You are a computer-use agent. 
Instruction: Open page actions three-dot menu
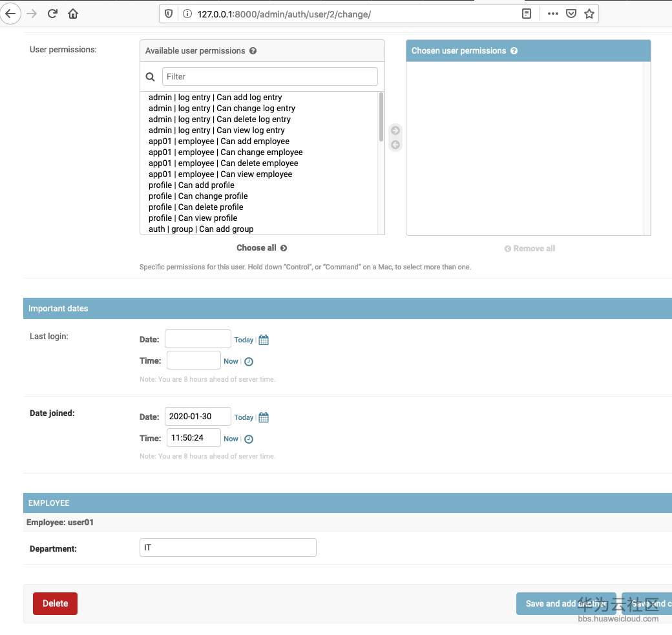pos(553,14)
